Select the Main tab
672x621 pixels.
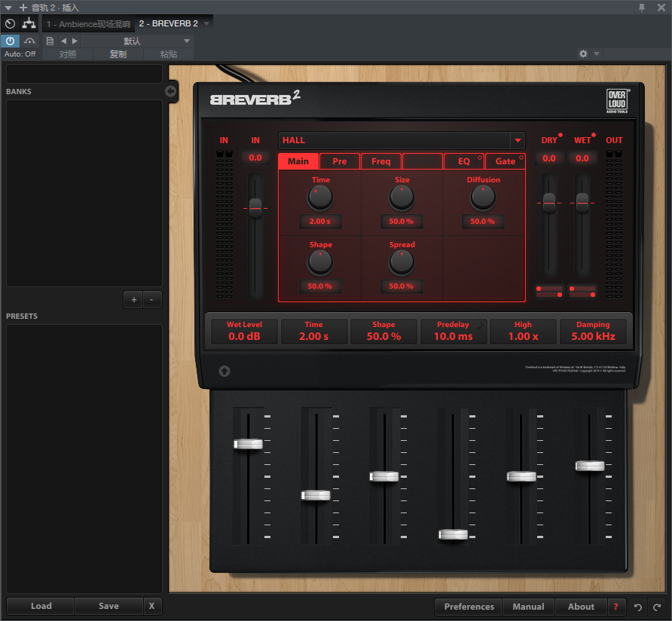click(x=298, y=161)
